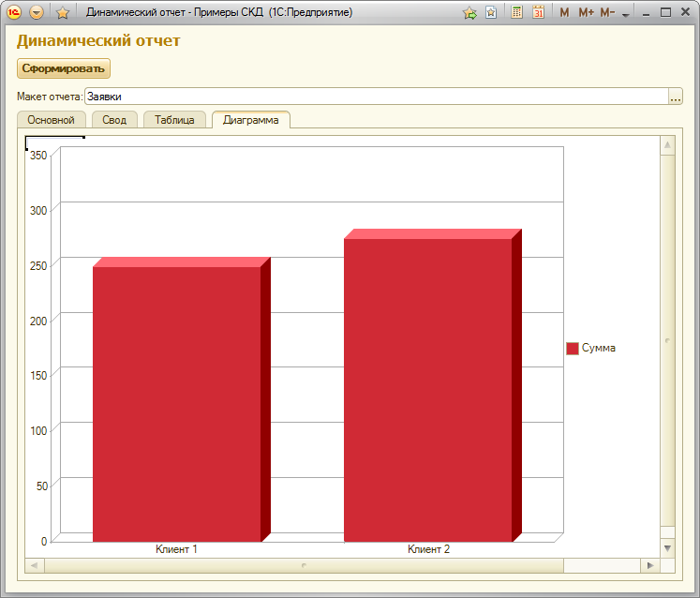Click the Клиент 1 axis label
Image resolution: width=700 pixels, height=598 pixels.
click(176, 549)
